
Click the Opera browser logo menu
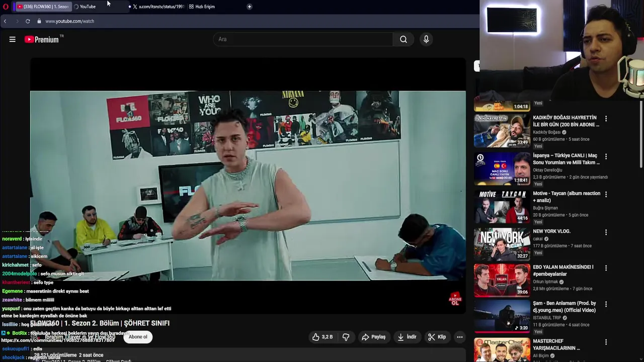5,6
